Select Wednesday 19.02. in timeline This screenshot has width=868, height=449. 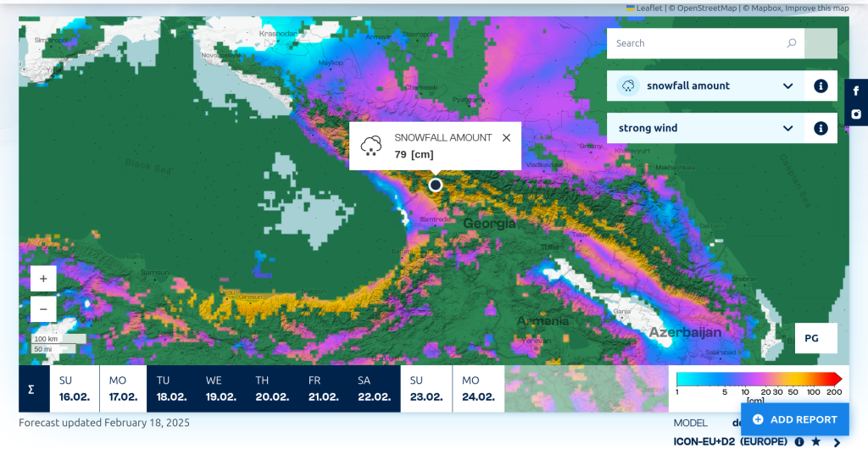221,389
